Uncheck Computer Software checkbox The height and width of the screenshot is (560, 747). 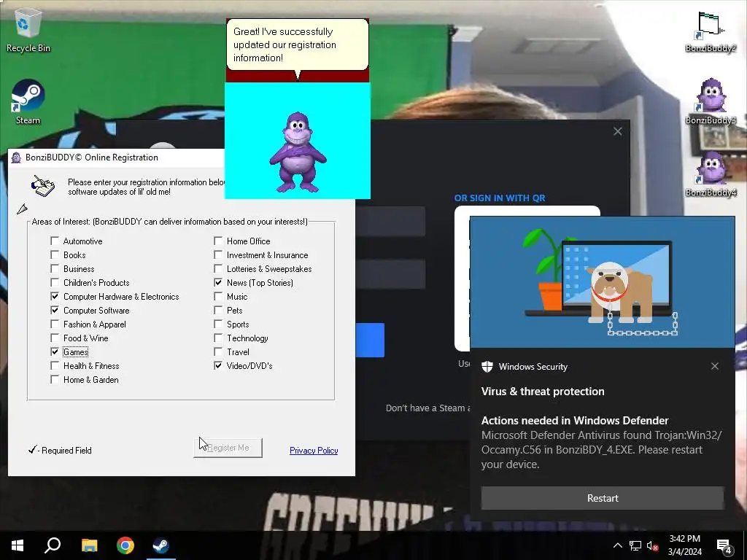(55, 310)
